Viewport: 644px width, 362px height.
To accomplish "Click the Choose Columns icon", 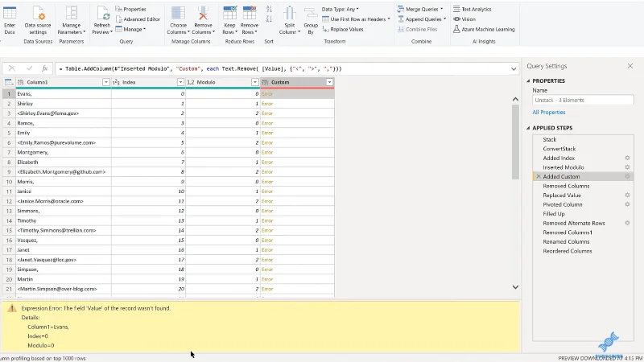I will click(178, 13).
